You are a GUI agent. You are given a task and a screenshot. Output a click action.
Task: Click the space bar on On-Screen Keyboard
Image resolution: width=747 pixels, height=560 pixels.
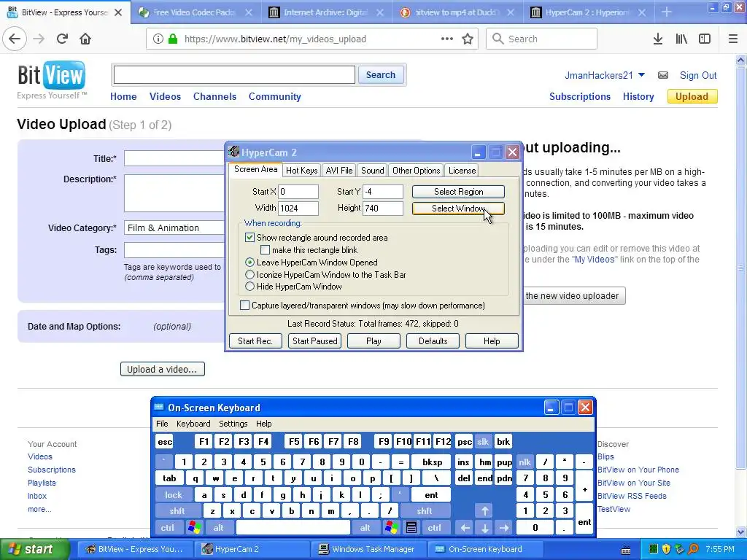click(293, 528)
